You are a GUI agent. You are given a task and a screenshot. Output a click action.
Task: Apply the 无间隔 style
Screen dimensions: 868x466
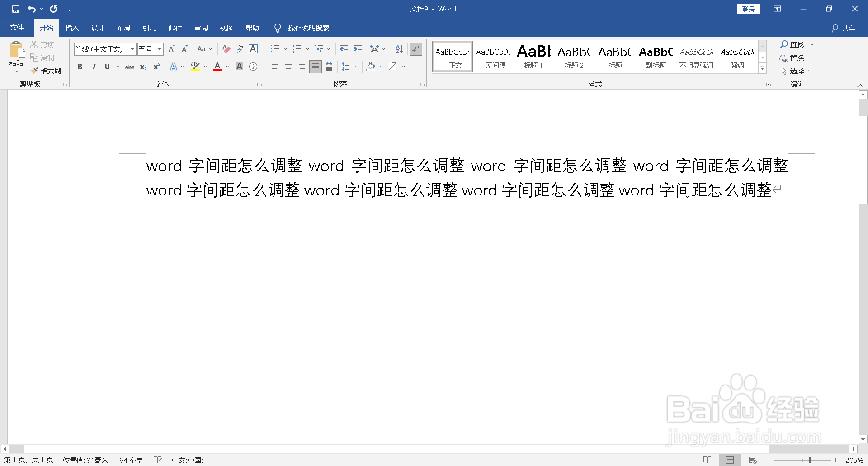click(x=493, y=57)
